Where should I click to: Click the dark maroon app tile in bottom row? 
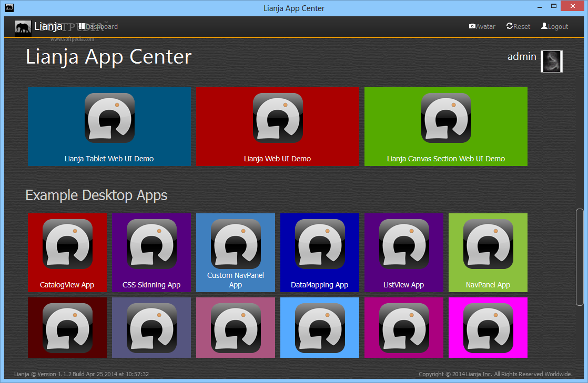tap(67, 327)
